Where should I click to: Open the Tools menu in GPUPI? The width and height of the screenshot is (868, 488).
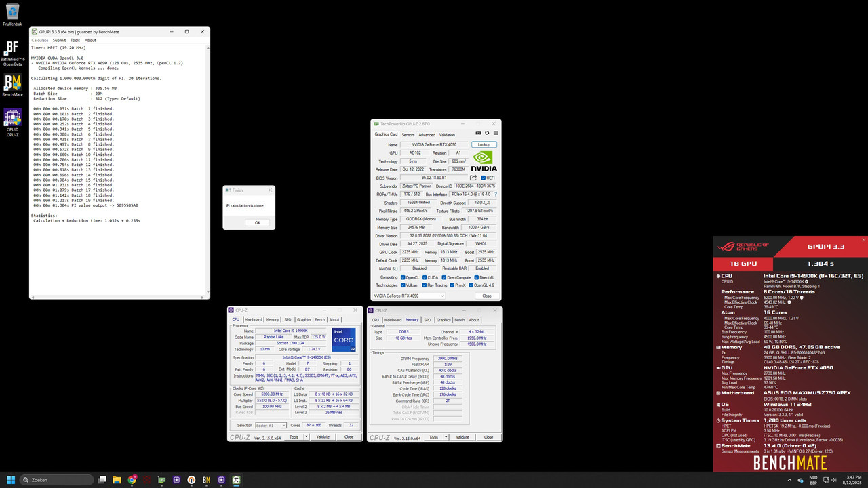pyautogui.click(x=75, y=40)
